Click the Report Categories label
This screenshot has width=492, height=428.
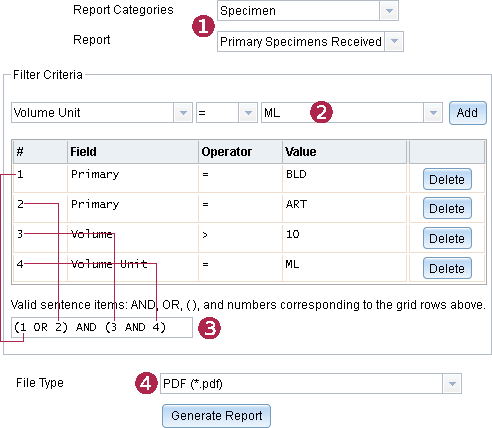(123, 10)
